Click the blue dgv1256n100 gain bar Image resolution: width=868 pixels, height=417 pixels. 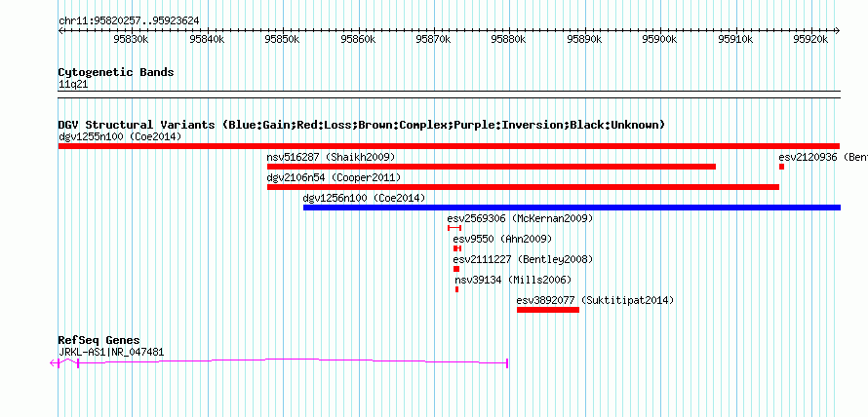click(572, 208)
